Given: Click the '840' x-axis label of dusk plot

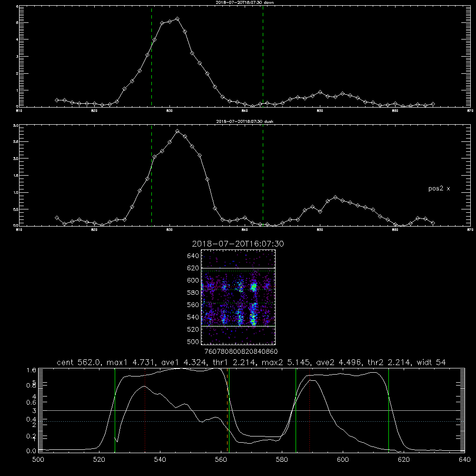Looking at the screenshot, I should click(245, 230).
